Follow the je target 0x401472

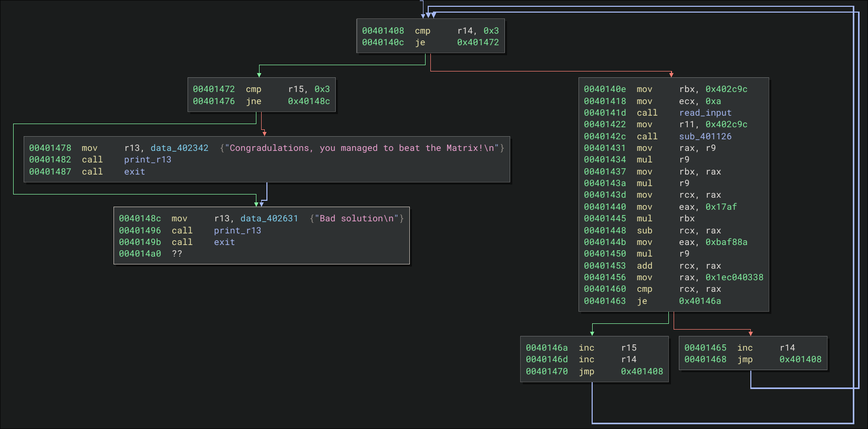(x=478, y=43)
